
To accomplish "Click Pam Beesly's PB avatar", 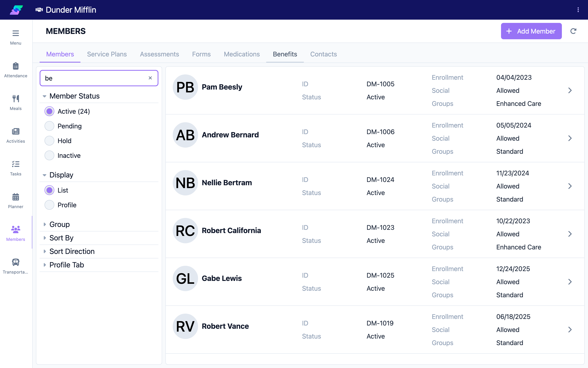I will pyautogui.click(x=185, y=87).
